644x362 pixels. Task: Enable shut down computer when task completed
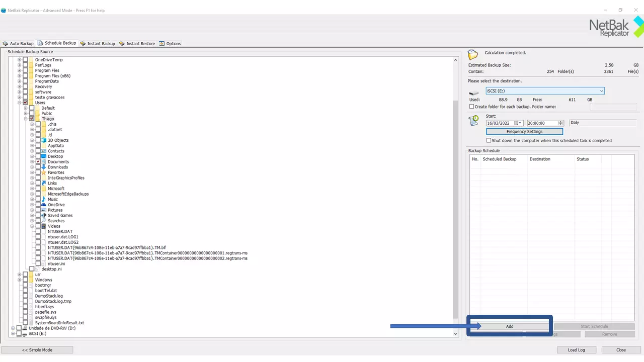489,141
